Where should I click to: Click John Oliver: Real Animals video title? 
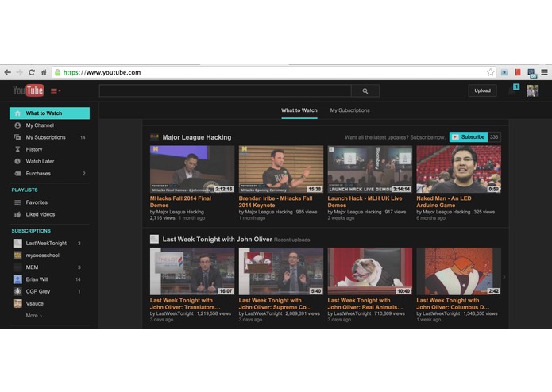(x=365, y=304)
